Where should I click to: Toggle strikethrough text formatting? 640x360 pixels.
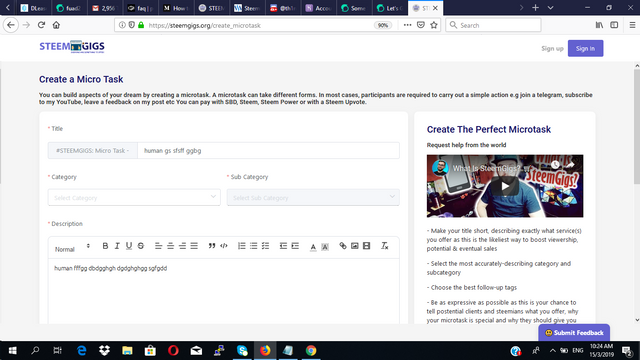(141, 246)
